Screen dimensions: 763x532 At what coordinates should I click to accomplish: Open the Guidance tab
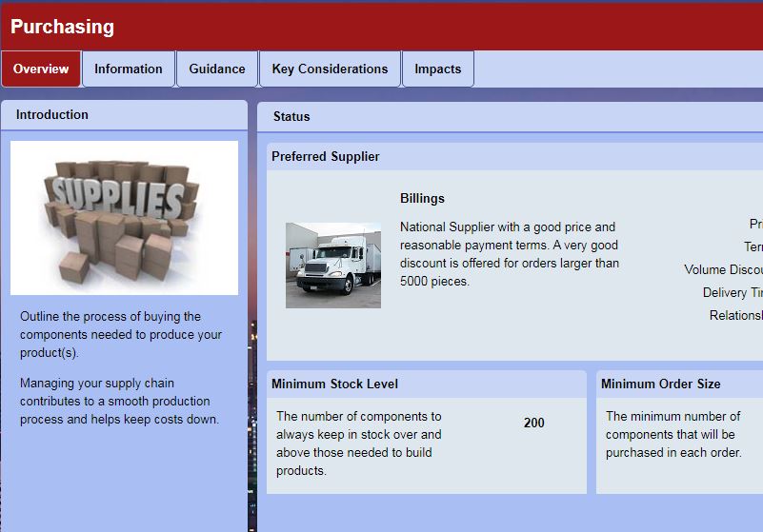point(217,69)
